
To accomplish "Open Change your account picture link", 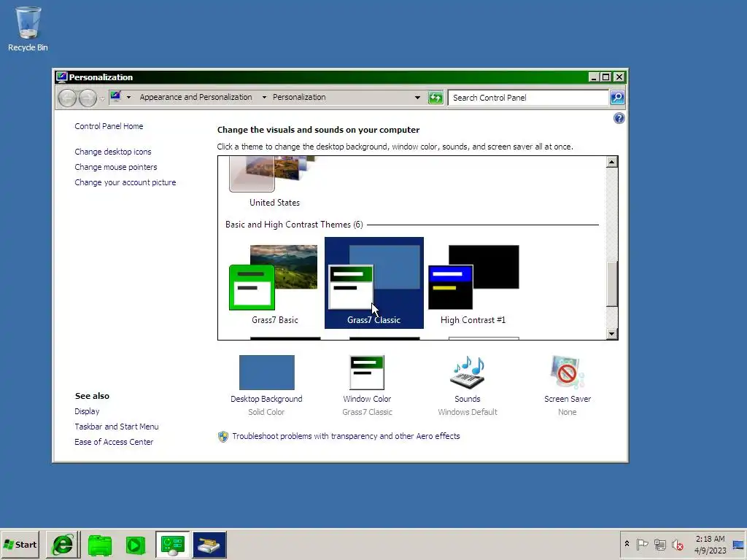I will pos(125,182).
